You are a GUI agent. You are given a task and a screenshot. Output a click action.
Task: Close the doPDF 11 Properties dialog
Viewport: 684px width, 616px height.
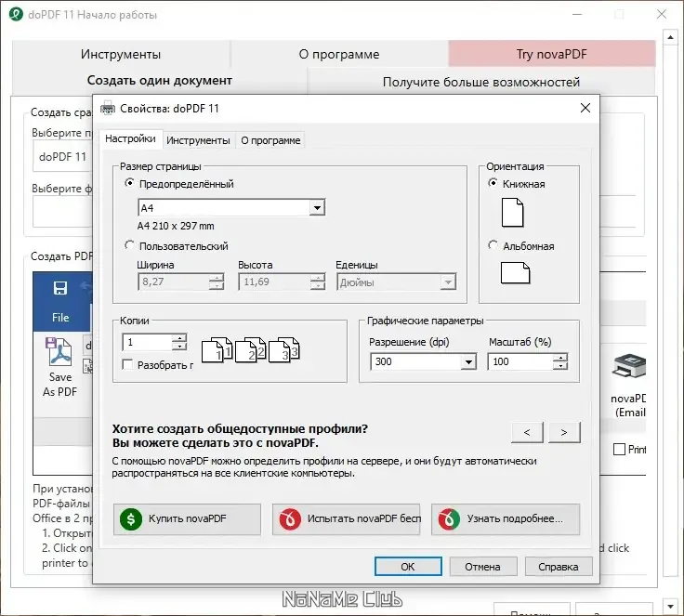(x=585, y=108)
